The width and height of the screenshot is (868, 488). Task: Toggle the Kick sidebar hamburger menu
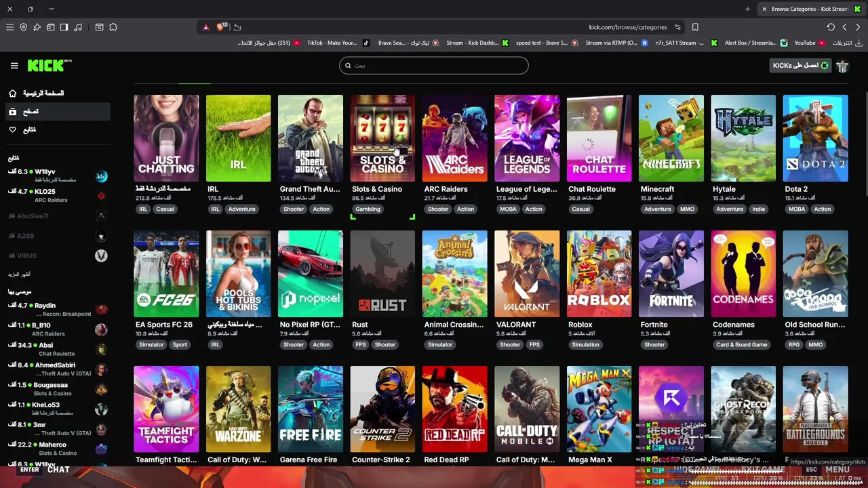[x=14, y=66]
